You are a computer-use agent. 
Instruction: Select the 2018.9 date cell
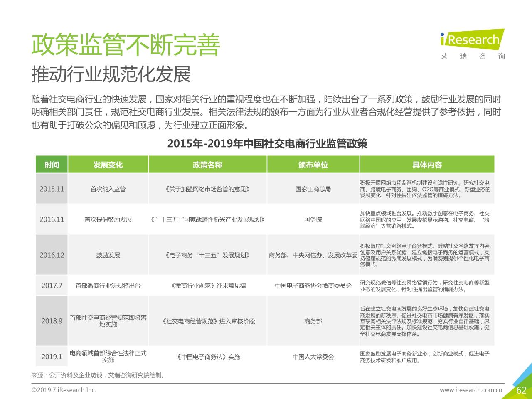click(x=52, y=321)
